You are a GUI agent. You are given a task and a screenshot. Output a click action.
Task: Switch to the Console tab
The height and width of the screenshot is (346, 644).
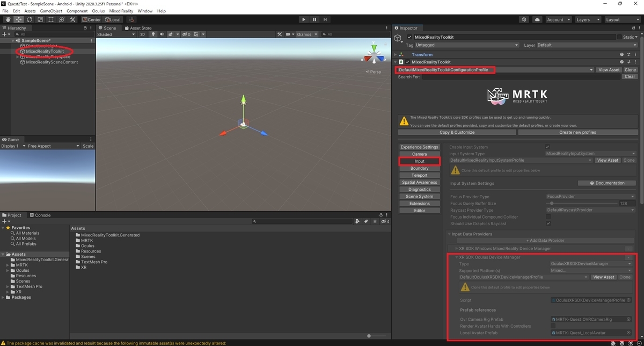pyautogui.click(x=40, y=215)
